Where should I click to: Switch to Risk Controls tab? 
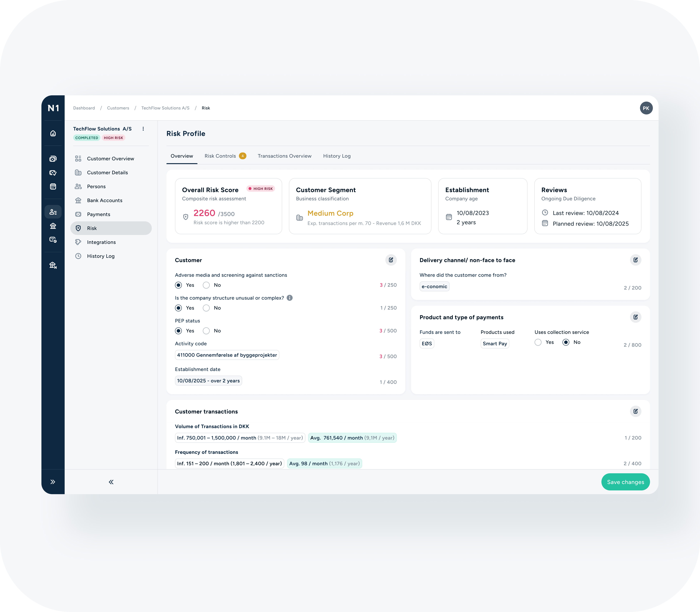point(220,156)
